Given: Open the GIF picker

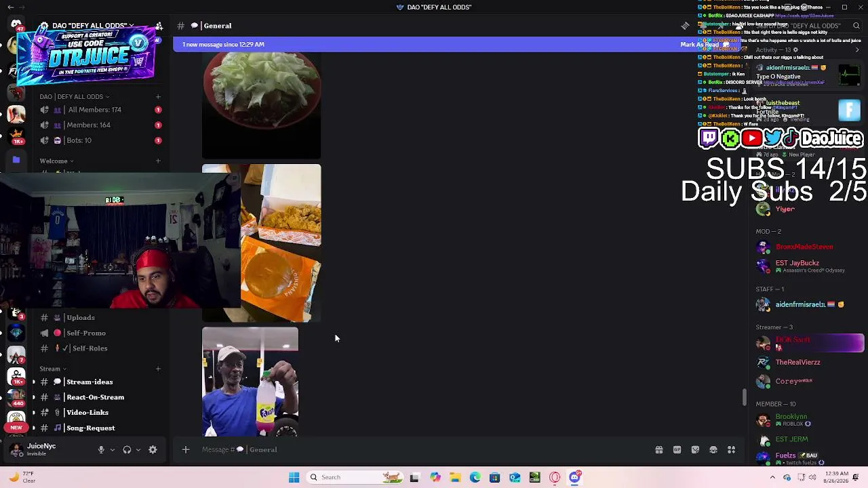Looking at the screenshot, I should pyautogui.click(x=677, y=449).
